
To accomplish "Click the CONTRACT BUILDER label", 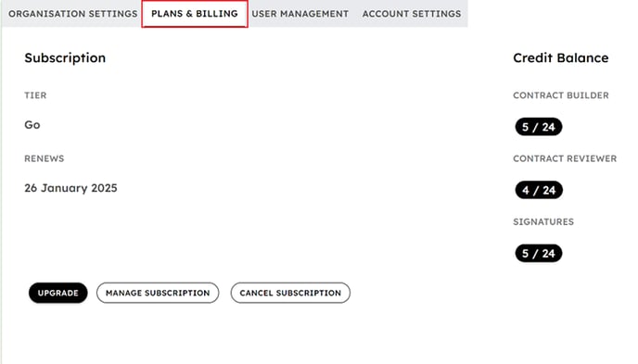I will click(561, 95).
